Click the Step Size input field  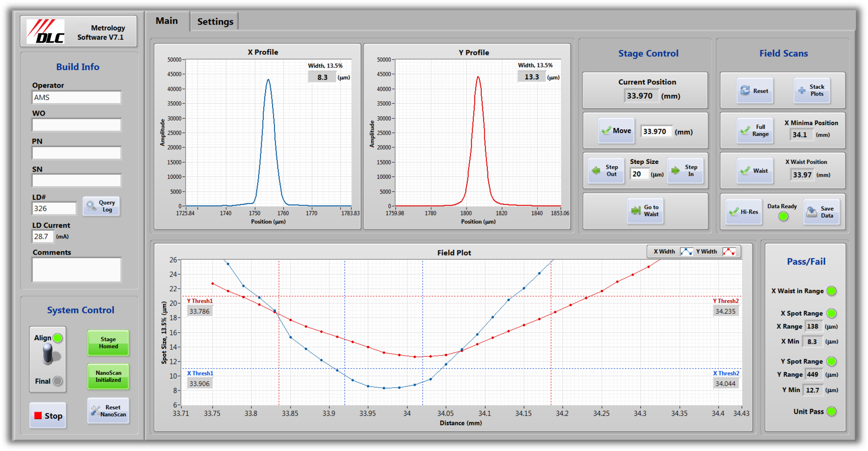pyautogui.click(x=639, y=174)
